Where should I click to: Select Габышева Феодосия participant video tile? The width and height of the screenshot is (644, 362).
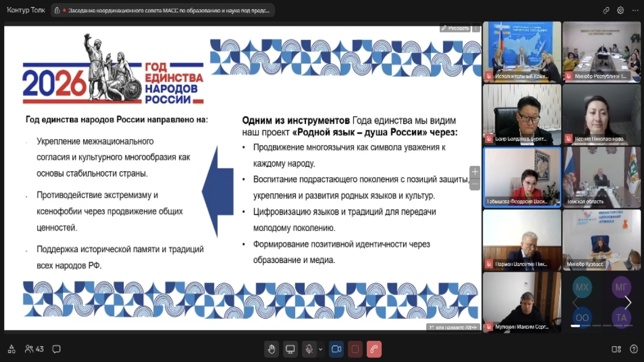point(522,177)
